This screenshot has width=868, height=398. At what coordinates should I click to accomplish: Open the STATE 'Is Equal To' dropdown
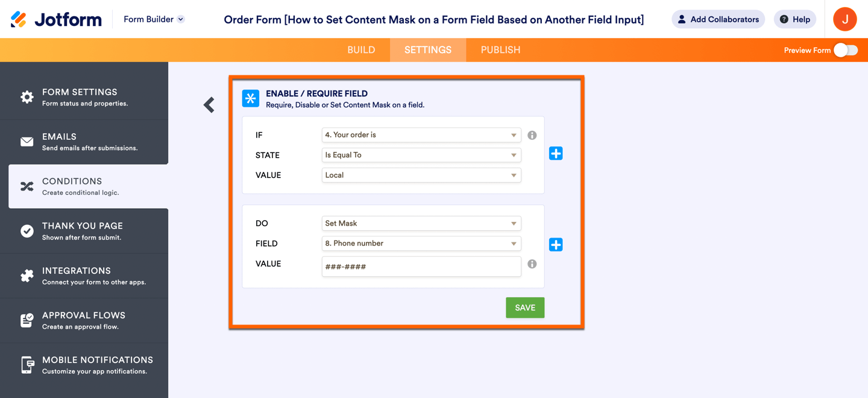click(x=421, y=155)
